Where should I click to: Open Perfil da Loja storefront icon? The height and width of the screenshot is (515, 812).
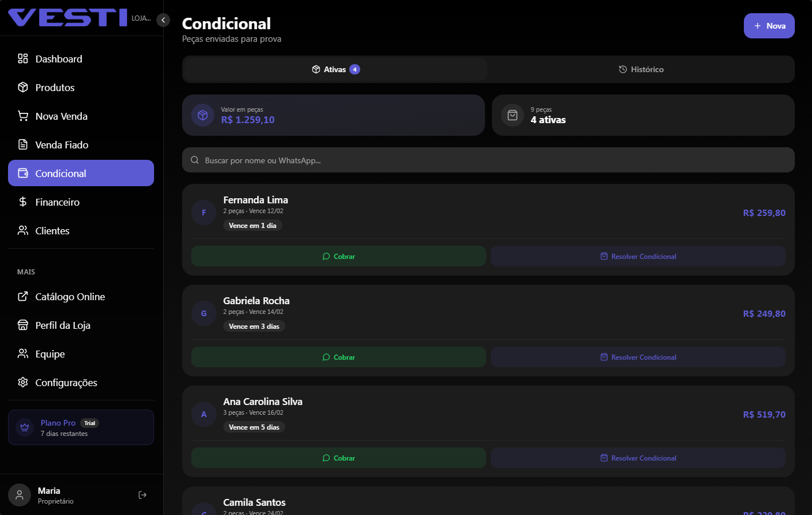pos(23,325)
